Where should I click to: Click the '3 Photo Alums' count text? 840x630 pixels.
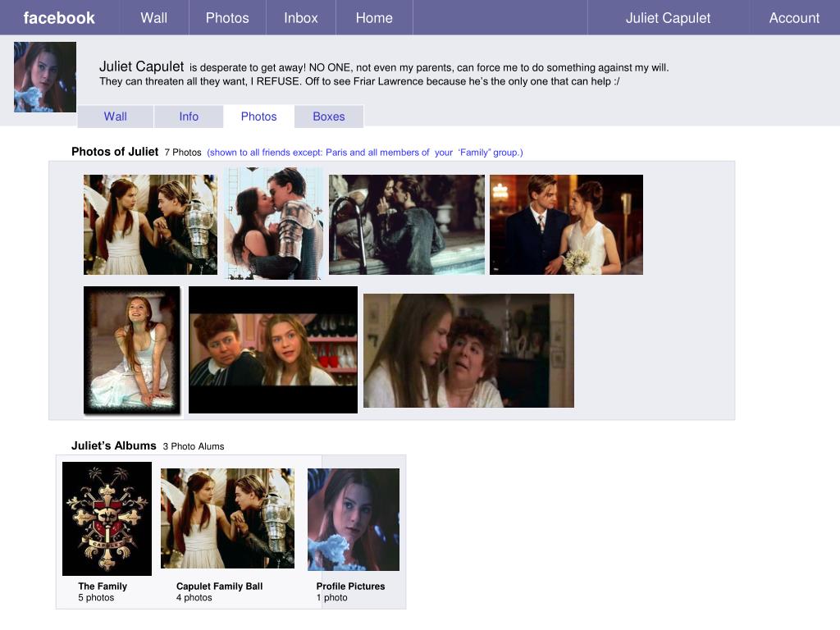194,446
